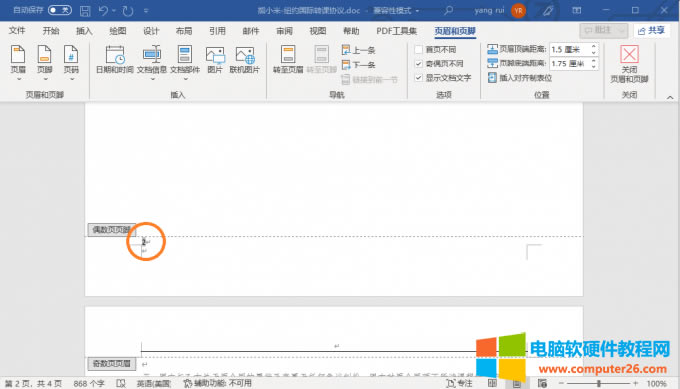Viewport: 680px width, 389px height.
Task: Increase footer bottom distance with the up arrow
Action: (594, 61)
